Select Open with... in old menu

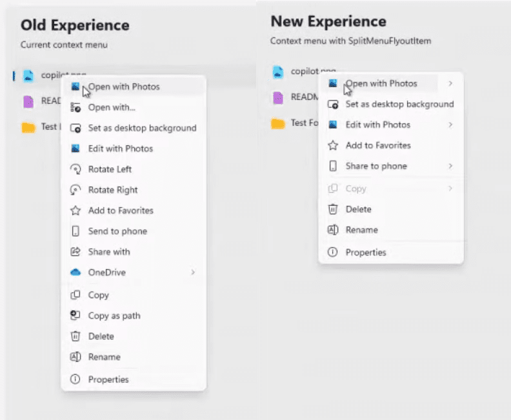click(x=134, y=107)
